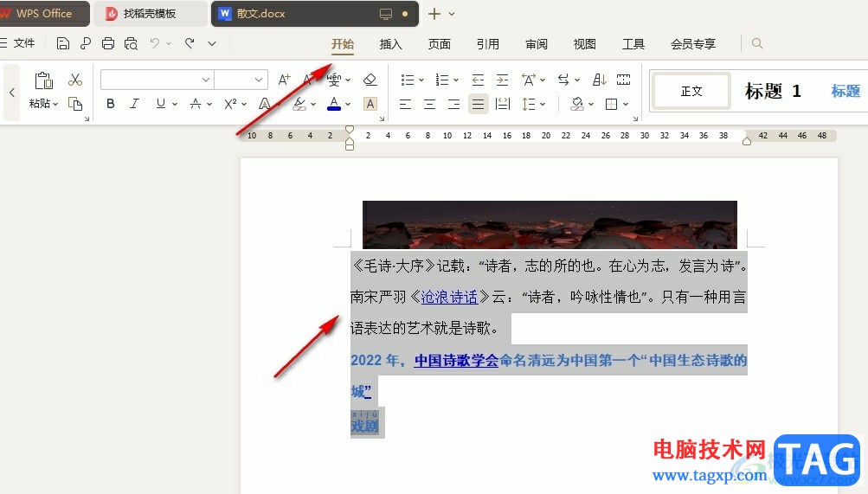
Task: Toggle strikethrough formatting
Action: (x=196, y=104)
